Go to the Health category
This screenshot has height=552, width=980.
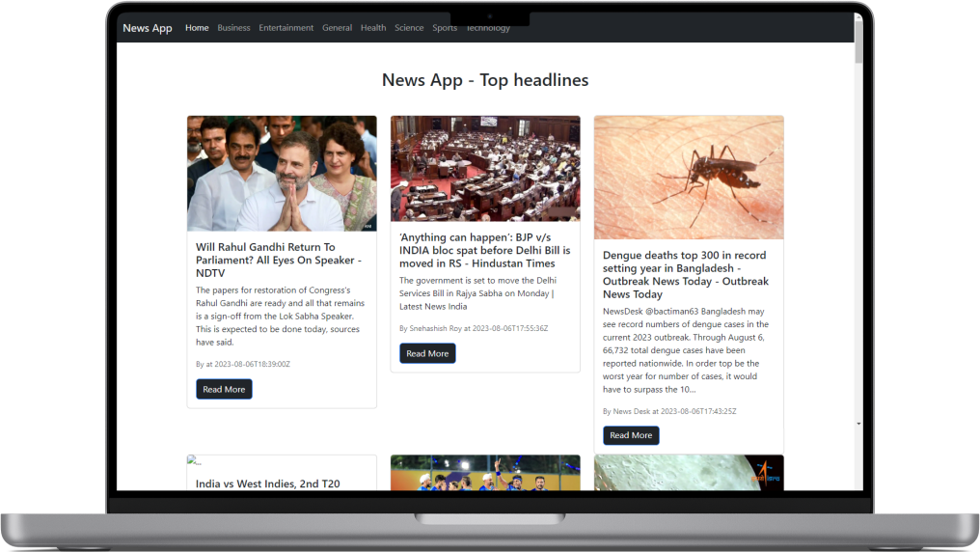pyautogui.click(x=373, y=28)
